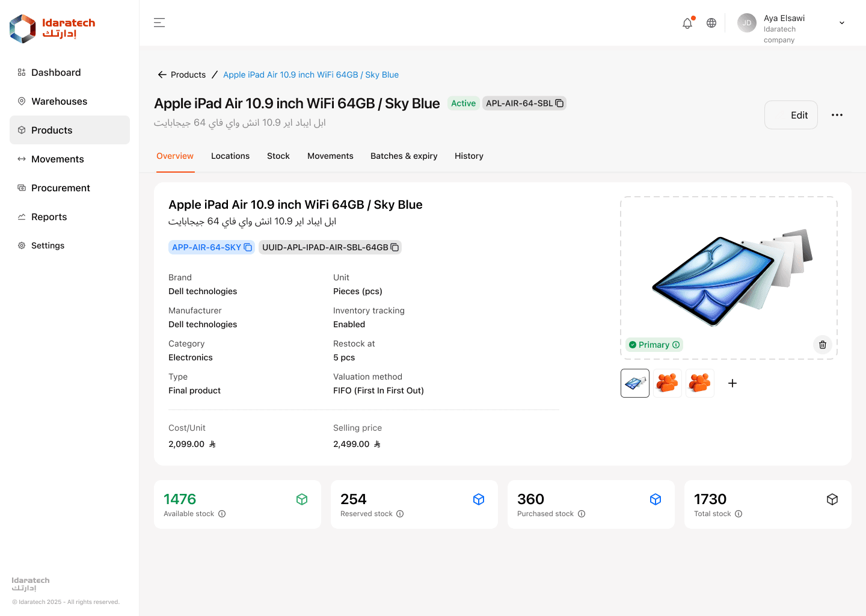866x616 pixels.
Task: Switch to the Stock tab
Action: (278, 156)
